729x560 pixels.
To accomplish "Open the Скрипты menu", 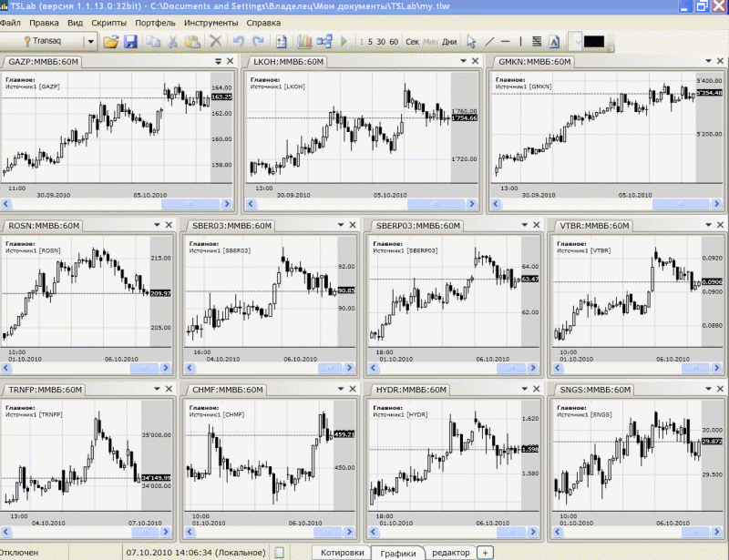I will point(108,23).
